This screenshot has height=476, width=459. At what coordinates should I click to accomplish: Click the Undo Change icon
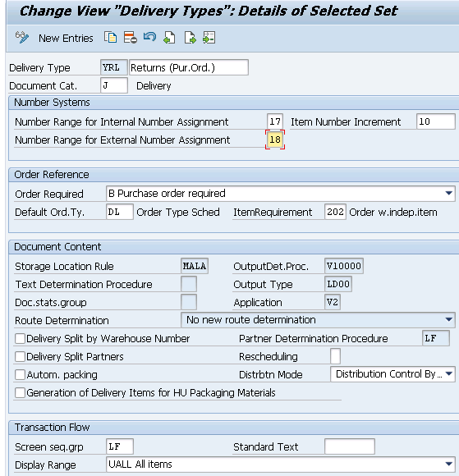[149, 37]
